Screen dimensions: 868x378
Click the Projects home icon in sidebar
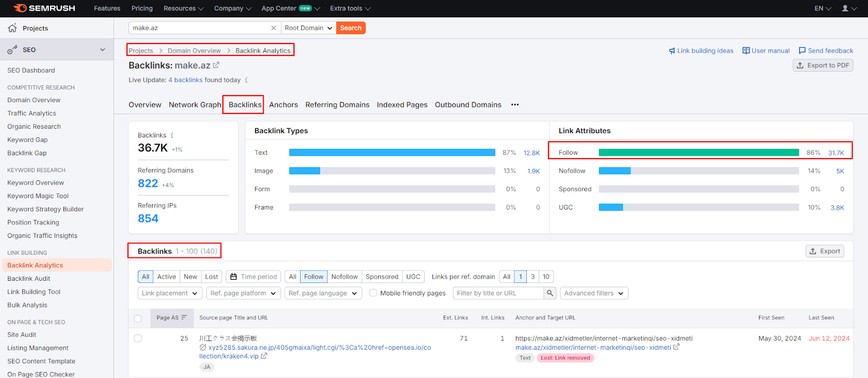12,28
